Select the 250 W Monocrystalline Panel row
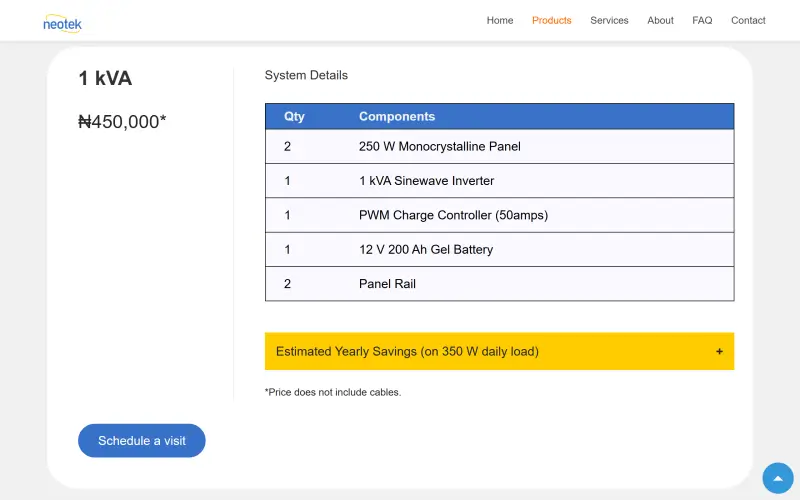Screen dimensions: 800x500 [499, 146]
